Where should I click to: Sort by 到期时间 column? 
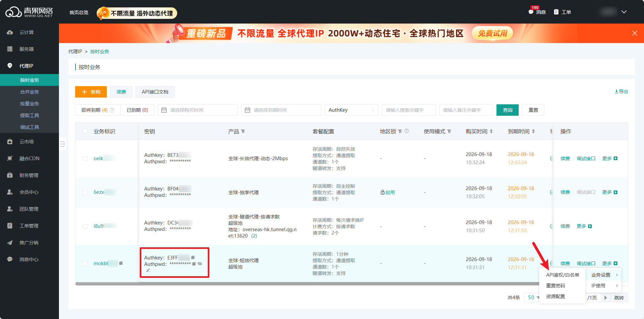tap(533, 131)
